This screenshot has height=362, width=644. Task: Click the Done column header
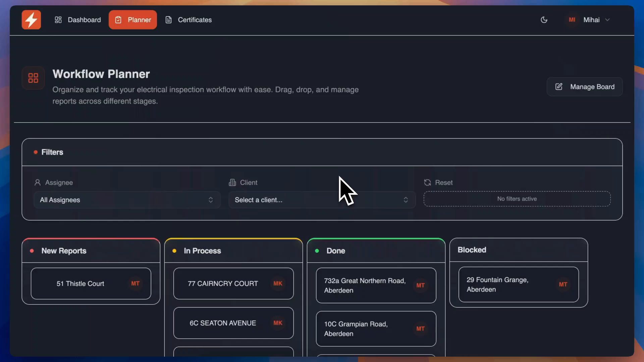[x=376, y=251]
